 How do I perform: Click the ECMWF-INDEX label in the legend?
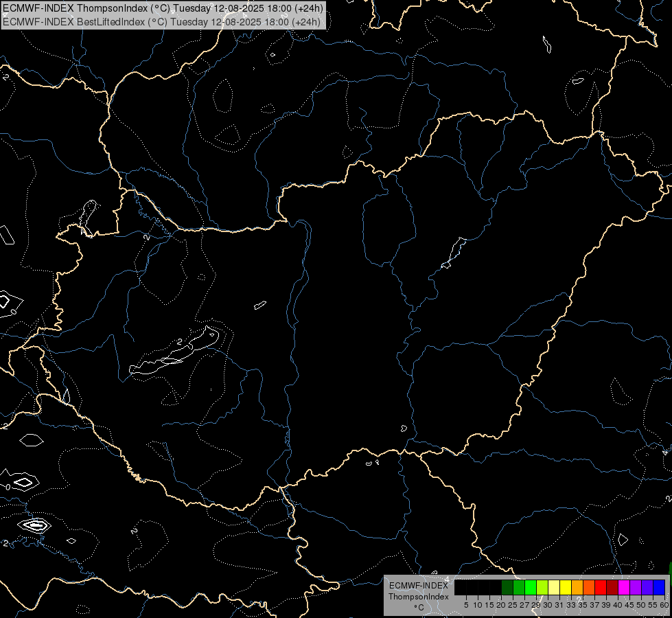pos(419,586)
